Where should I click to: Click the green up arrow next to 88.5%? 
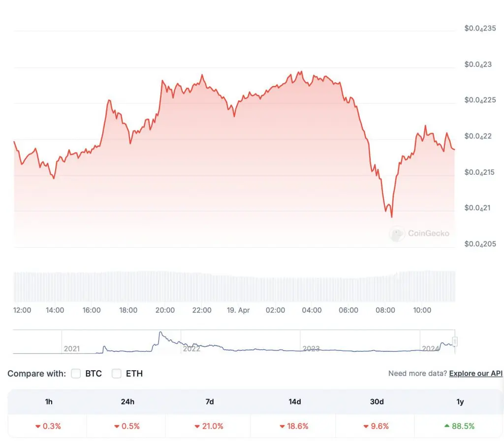(x=447, y=426)
